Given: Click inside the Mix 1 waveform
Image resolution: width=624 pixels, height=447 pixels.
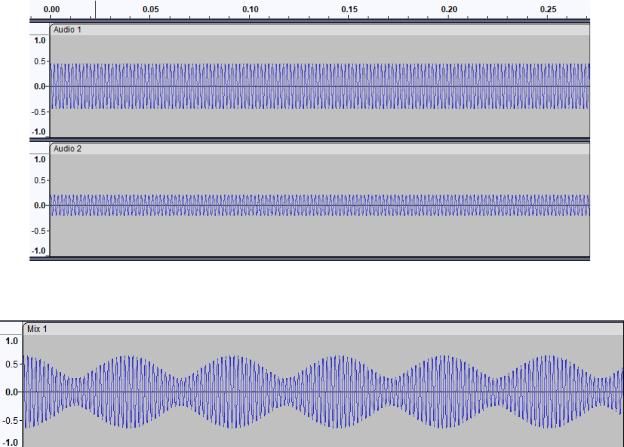Looking at the screenshot, I should (x=323, y=391).
